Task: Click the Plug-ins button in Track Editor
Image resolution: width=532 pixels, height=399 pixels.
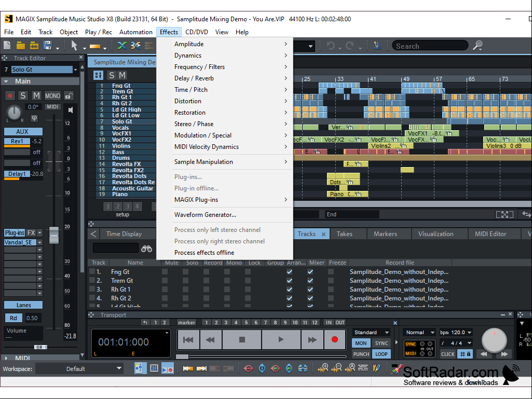Action: click(x=15, y=233)
